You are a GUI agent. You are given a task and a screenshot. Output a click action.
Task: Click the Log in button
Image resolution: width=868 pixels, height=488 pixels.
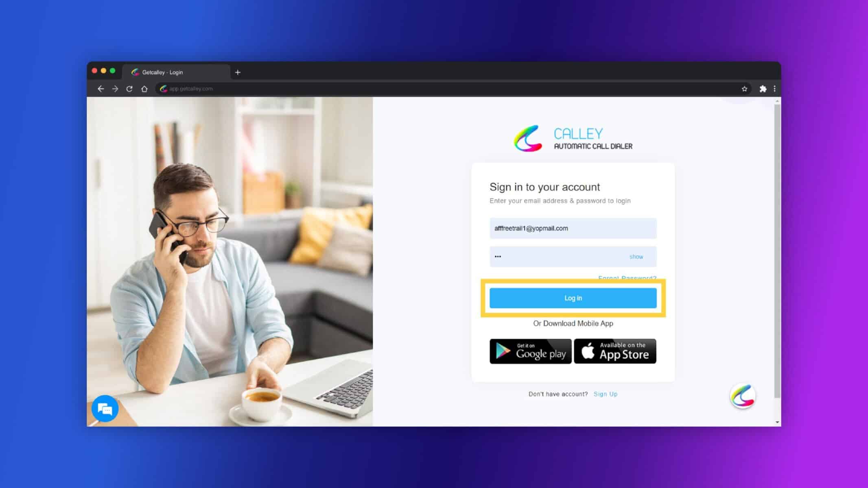pos(573,298)
